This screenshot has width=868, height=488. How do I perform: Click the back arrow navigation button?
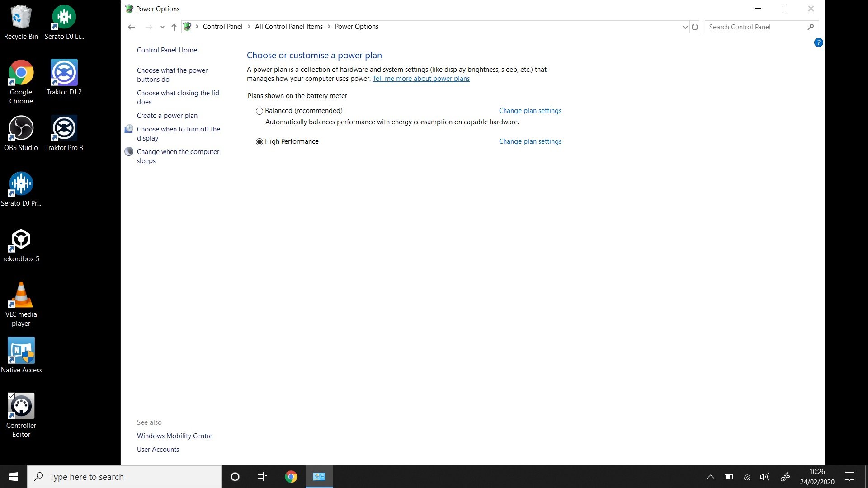(x=131, y=27)
